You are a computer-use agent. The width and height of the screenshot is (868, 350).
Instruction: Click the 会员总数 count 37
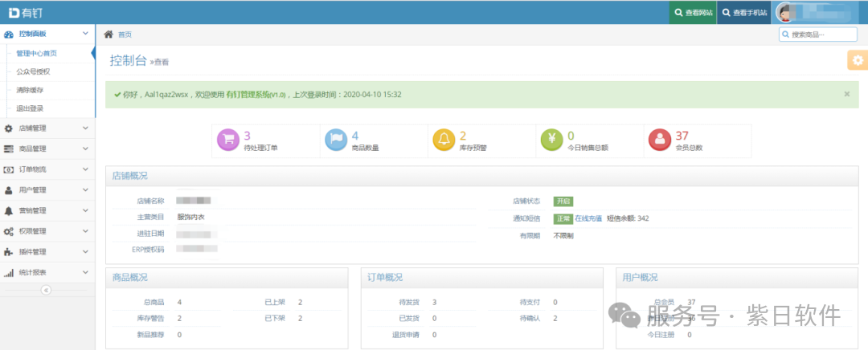pyautogui.click(x=682, y=136)
